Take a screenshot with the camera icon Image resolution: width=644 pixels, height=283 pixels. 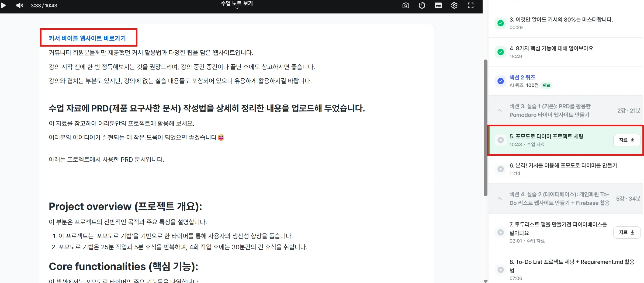pos(406,5)
